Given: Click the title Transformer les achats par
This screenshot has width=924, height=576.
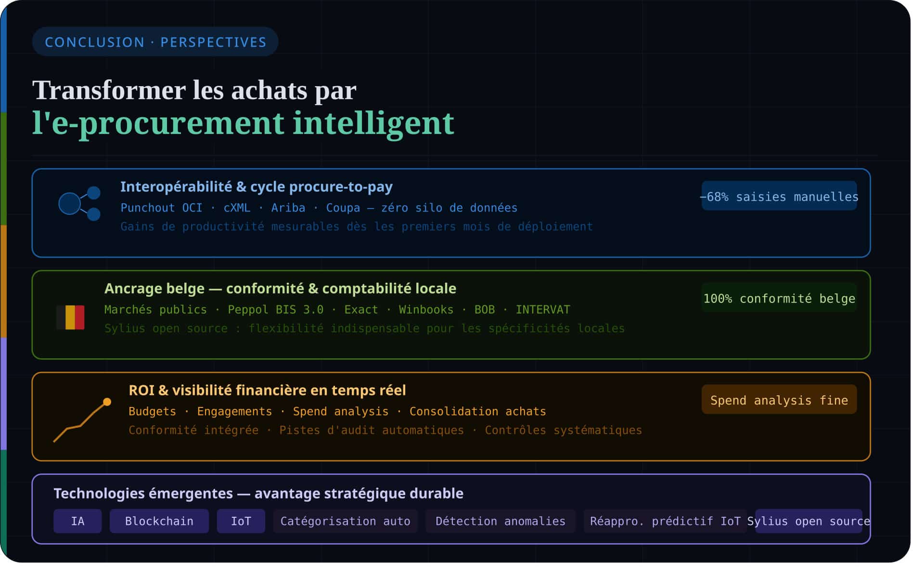Looking at the screenshot, I should (194, 90).
